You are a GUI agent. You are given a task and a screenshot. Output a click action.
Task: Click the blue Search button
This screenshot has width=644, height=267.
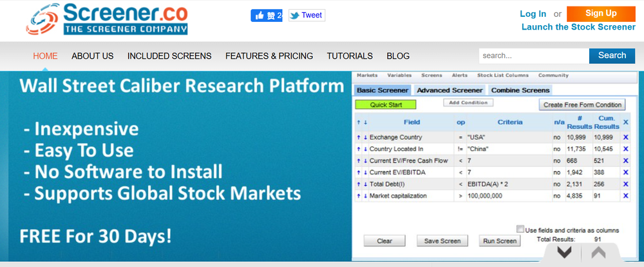(612, 55)
